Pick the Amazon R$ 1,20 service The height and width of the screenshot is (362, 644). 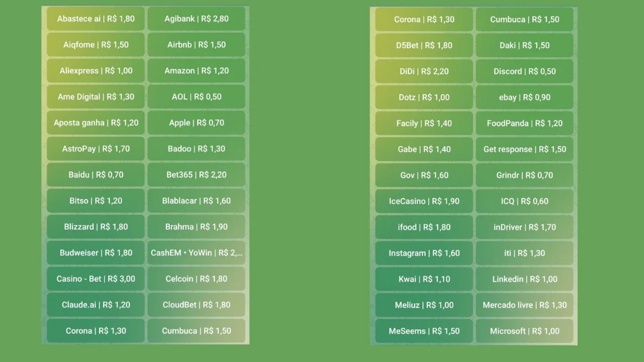pyautogui.click(x=196, y=71)
